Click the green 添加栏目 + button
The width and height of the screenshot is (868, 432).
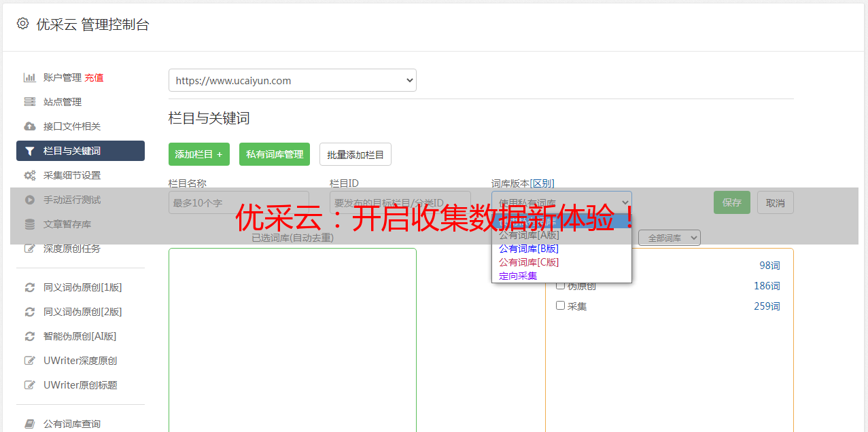click(x=199, y=154)
